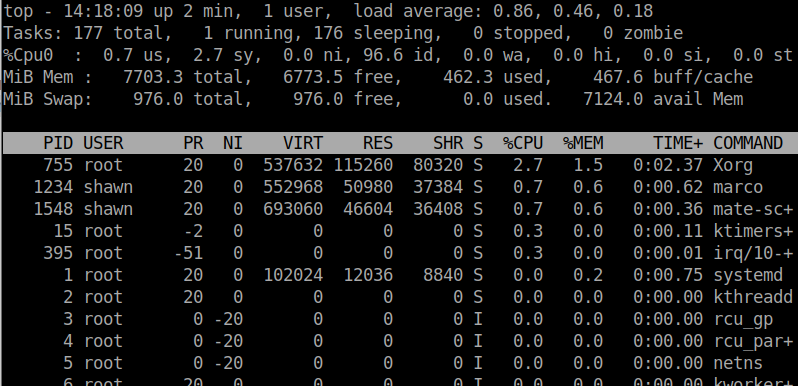Image resolution: width=798 pixels, height=386 pixels.
Task: Click '7124.0 avail Mem' value
Action: pyautogui.click(x=663, y=99)
